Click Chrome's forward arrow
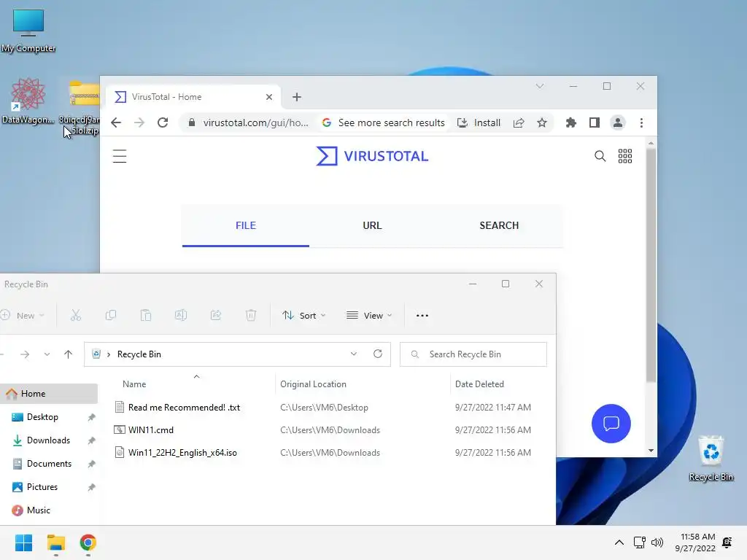747x560 pixels. 139,122
